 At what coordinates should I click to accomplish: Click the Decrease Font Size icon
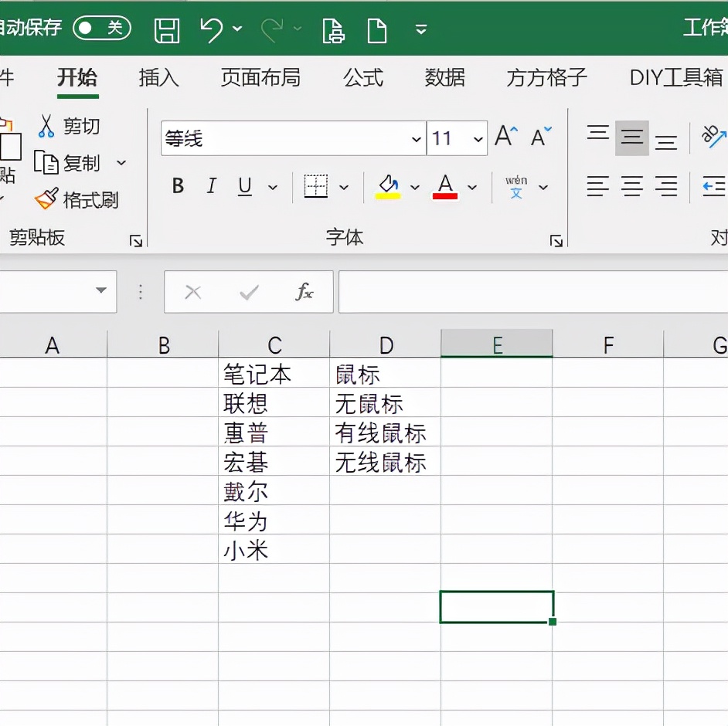(541, 137)
